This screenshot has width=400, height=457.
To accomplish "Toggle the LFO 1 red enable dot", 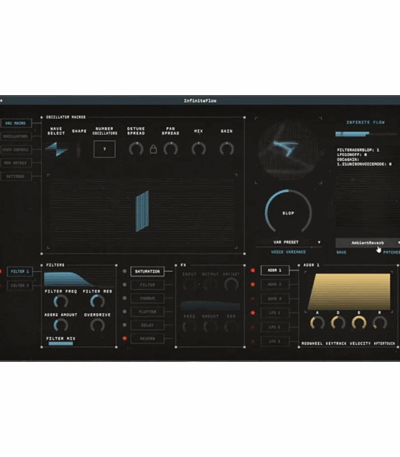I will pos(253,313).
